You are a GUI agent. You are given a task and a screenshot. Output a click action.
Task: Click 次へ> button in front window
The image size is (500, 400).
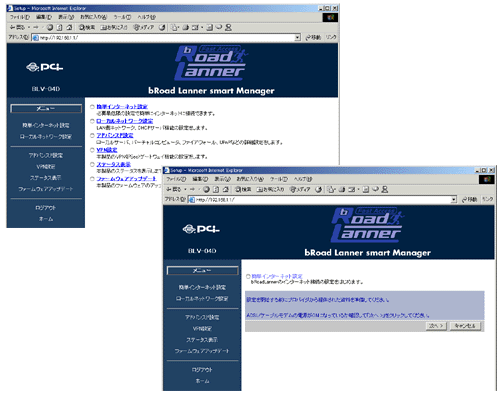[436, 326]
